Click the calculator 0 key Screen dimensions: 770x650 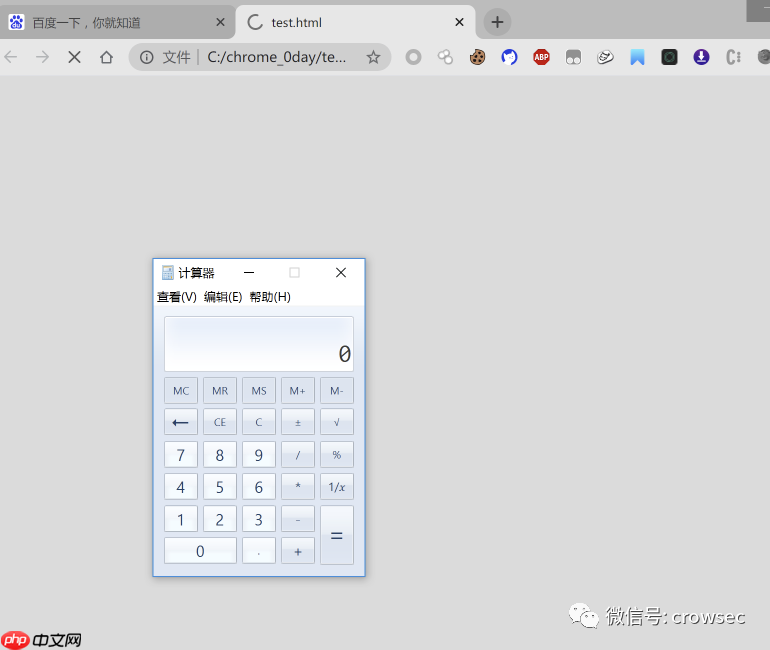coord(200,551)
